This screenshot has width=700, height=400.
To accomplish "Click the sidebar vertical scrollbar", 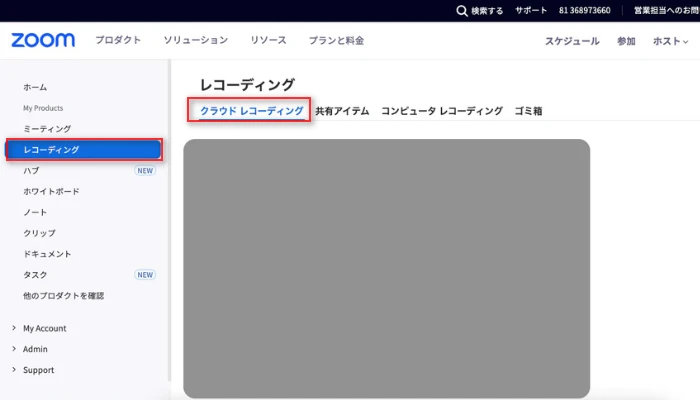I will point(169,221).
